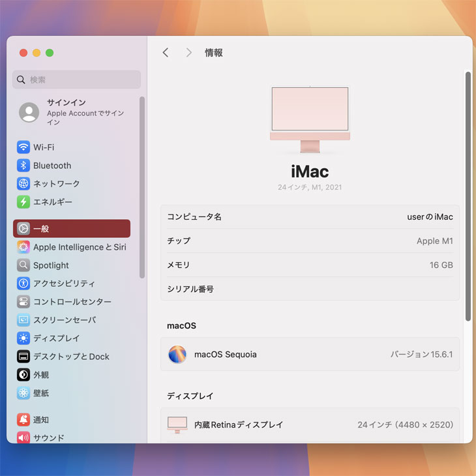Click the '24インチ, M1, 2021' subtitle
476x476 pixels.
(x=310, y=187)
